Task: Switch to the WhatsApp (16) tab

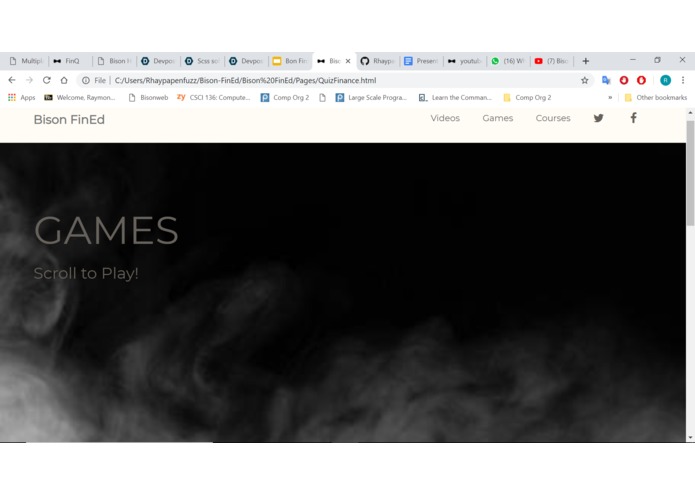Action: [509, 61]
